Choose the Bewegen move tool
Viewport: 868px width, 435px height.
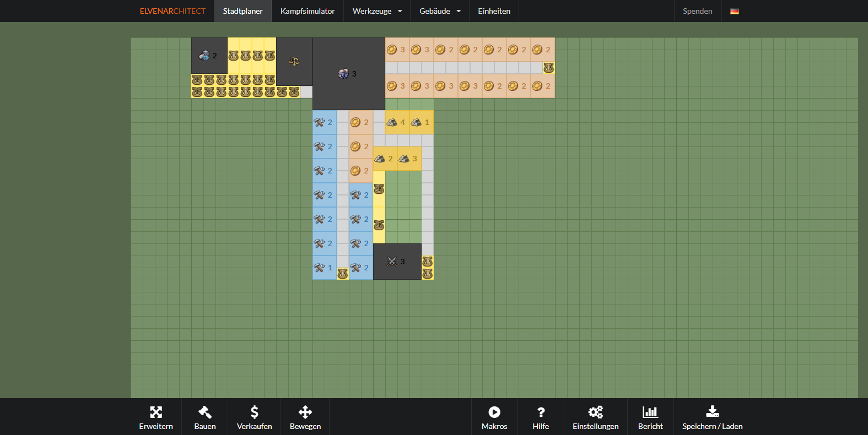click(x=305, y=412)
